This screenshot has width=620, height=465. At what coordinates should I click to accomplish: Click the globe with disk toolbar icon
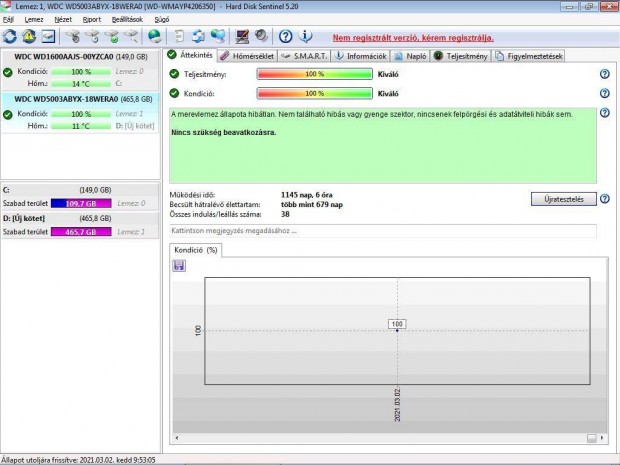pos(155,36)
